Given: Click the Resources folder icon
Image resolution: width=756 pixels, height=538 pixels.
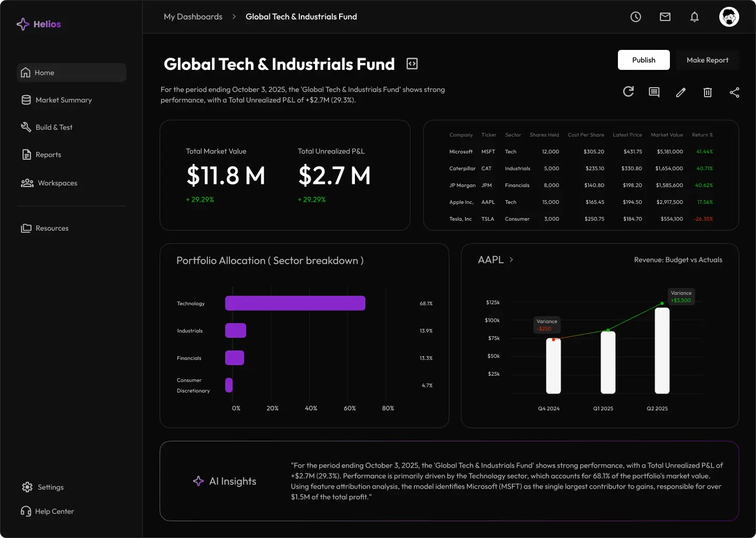Looking at the screenshot, I should (x=26, y=228).
